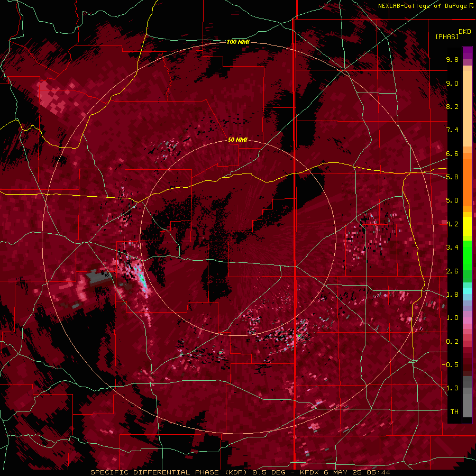Viewport: 476px width, 476px height.
Task: Click the -0.5 scale value
Action: click(x=450, y=365)
